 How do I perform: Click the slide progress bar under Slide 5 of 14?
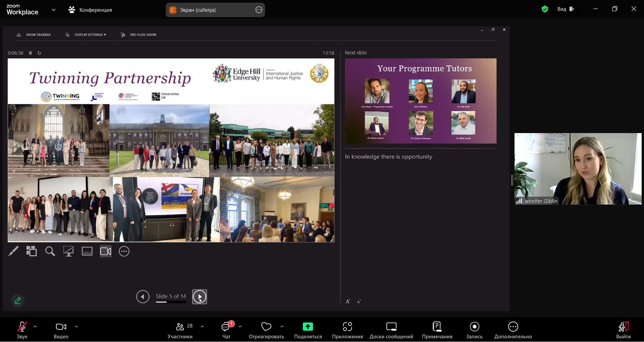(171, 302)
